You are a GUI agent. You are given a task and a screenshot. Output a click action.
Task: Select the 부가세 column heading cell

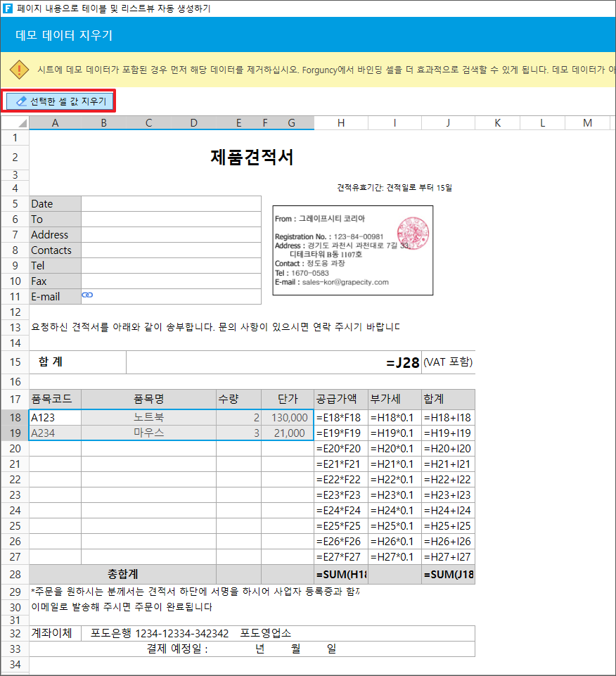coord(394,400)
